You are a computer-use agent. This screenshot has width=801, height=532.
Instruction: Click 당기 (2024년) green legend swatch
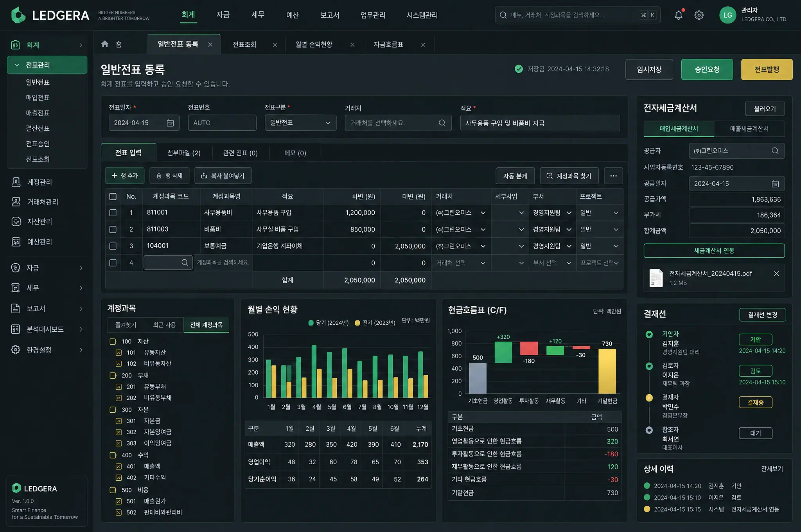311,323
